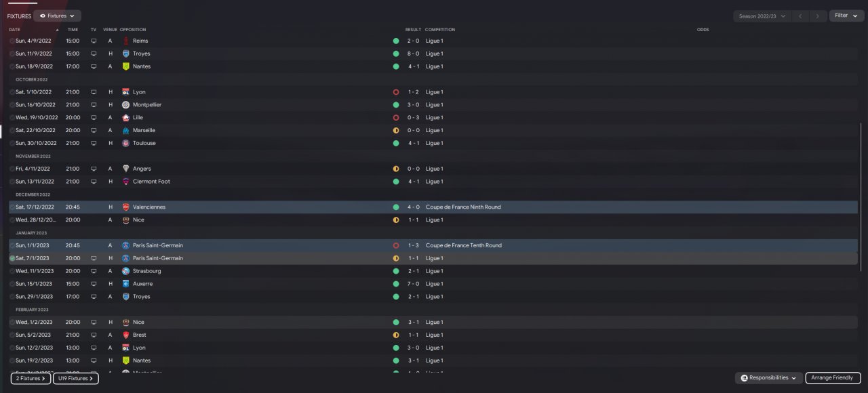Click the red loss indicator for Lyon 1-2
Viewport: 868px width, 393px height.
[396, 92]
